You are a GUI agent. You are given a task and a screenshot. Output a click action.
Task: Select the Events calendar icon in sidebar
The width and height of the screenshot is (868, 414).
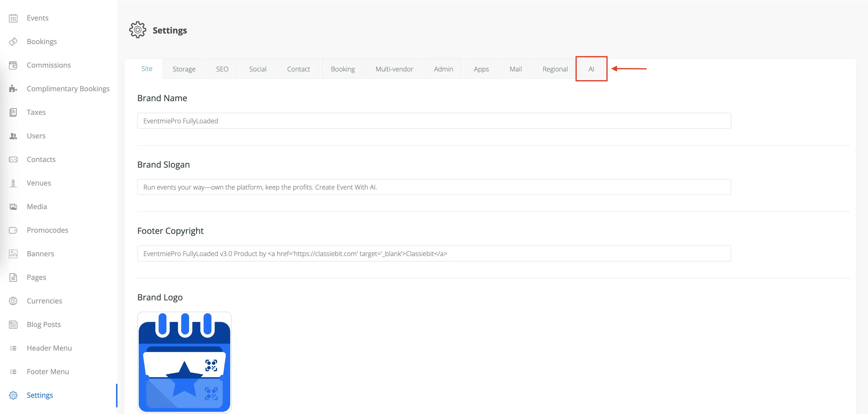(x=13, y=18)
